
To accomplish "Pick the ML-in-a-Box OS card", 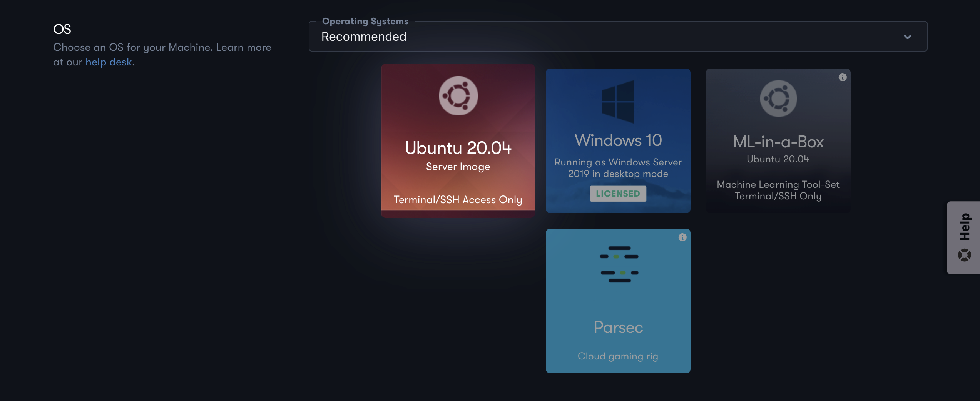I will click(778, 140).
